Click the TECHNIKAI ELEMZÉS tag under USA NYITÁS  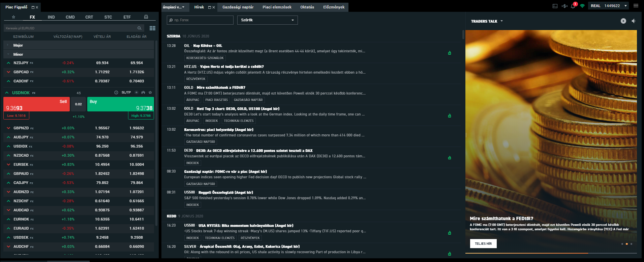[x=220, y=238]
